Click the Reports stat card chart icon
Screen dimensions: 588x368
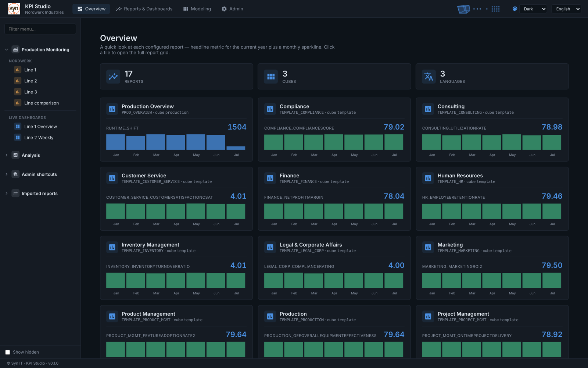coord(113,77)
